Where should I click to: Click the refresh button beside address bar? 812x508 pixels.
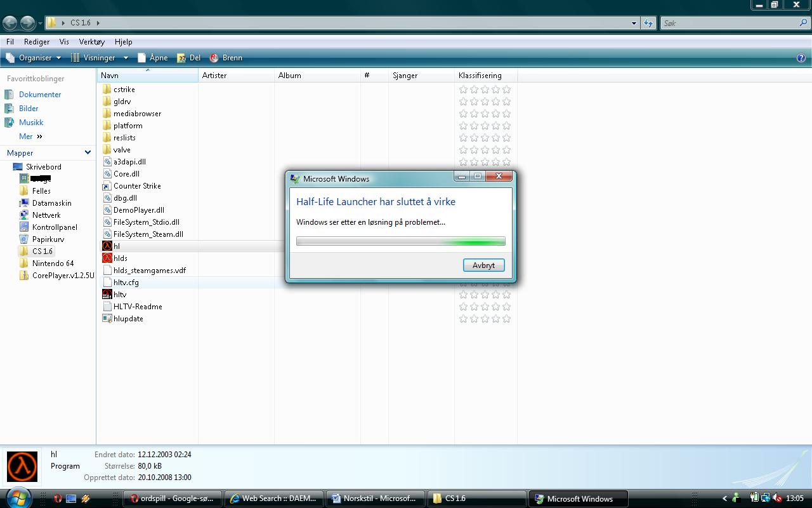coord(648,23)
